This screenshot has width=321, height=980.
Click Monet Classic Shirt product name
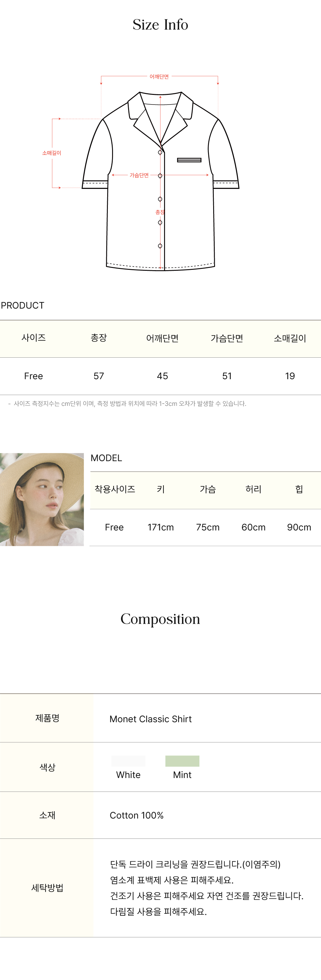pyautogui.click(x=151, y=719)
